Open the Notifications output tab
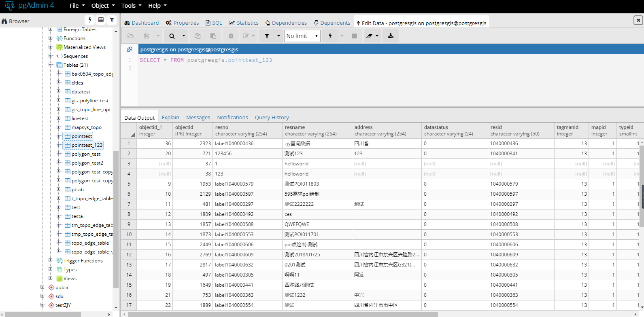Viewport: 644px width, 317px height. [232, 117]
